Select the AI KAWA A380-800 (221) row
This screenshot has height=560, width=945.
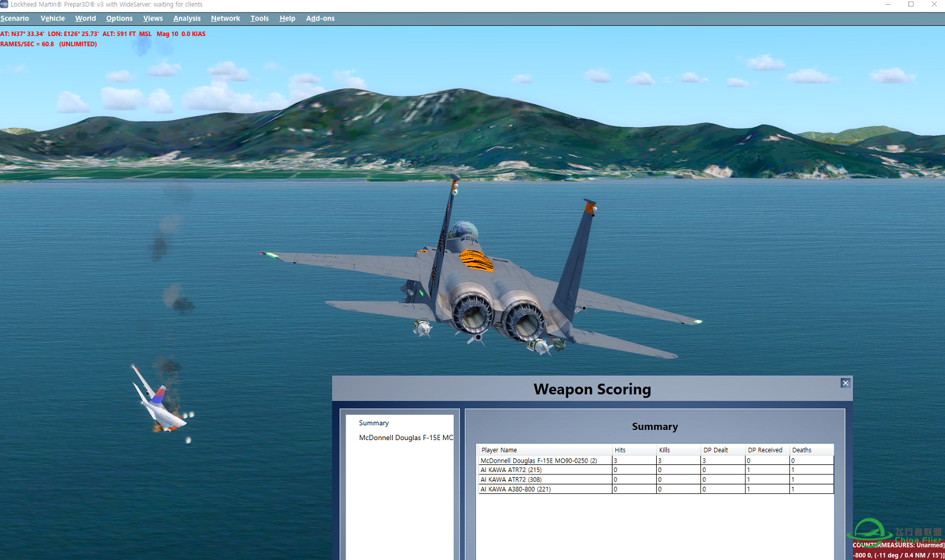[656, 489]
